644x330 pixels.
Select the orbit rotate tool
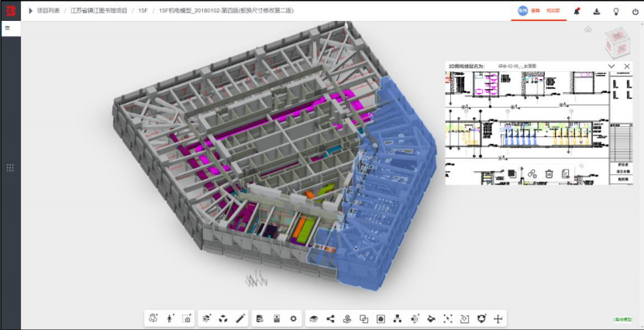153,318
